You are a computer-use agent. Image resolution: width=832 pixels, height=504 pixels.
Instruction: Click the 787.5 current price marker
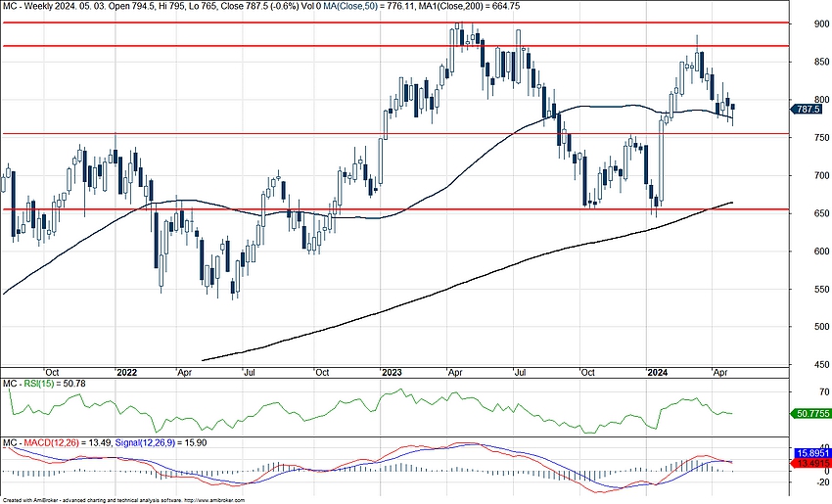(x=809, y=110)
